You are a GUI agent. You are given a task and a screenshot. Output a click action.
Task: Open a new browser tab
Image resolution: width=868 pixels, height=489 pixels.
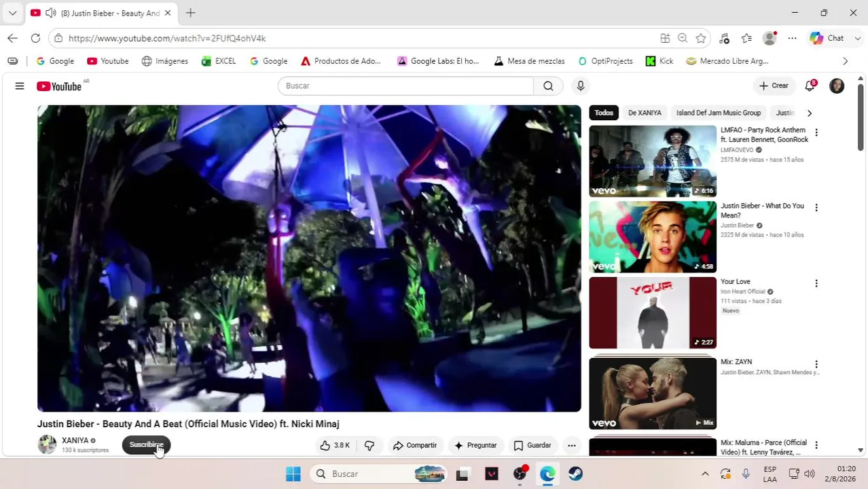coord(191,13)
